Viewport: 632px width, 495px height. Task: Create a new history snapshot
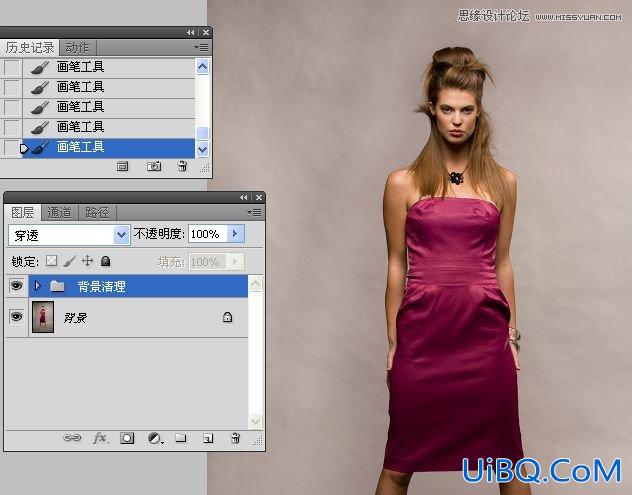pos(154,166)
